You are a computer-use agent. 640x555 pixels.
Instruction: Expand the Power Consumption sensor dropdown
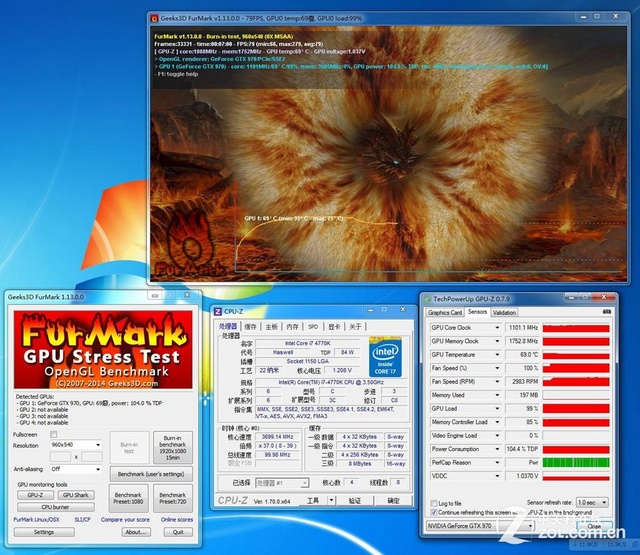point(497,449)
